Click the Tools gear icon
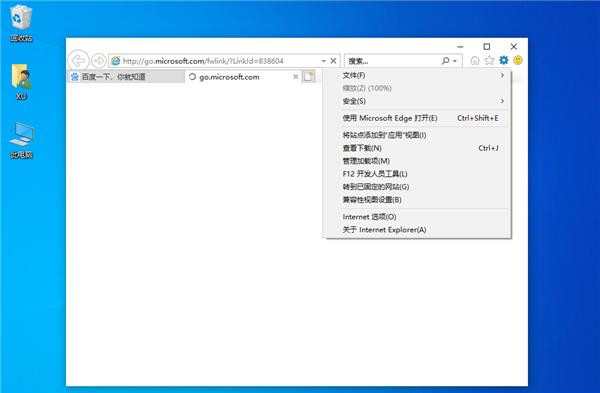600x393 pixels. point(504,60)
